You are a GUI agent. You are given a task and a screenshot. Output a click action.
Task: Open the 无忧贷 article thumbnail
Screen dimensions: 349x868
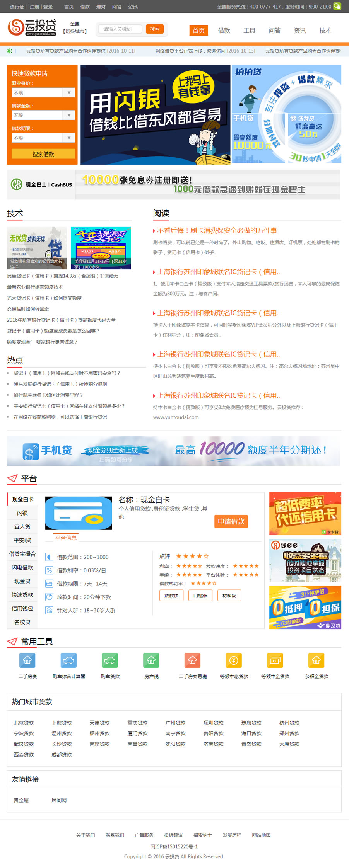click(37, 248)
